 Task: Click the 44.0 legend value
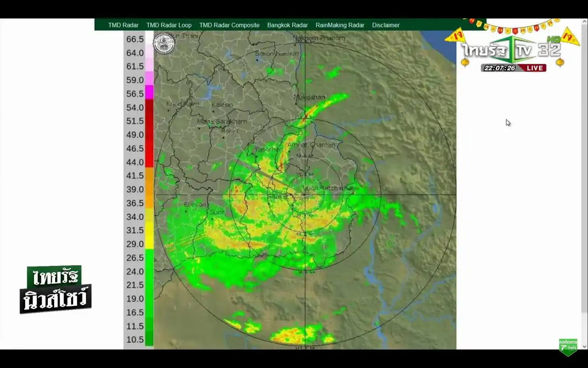click(135, 162)
